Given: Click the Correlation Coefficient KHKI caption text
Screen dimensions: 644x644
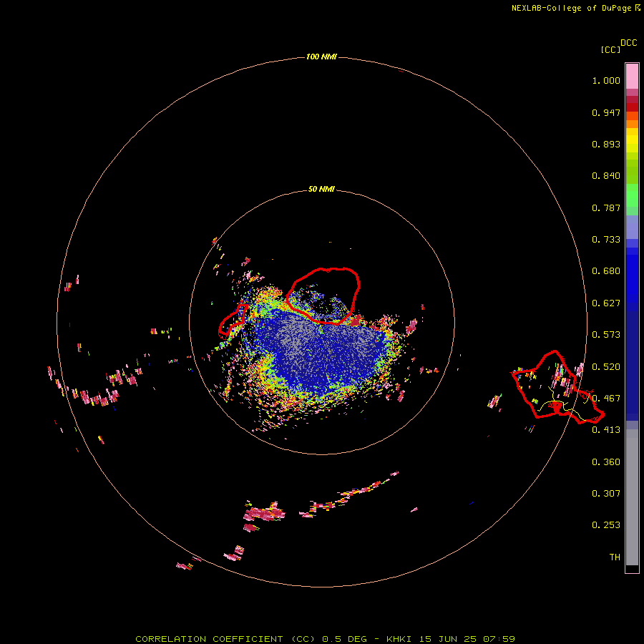Looking at the screenshot, I should point(325,639).
